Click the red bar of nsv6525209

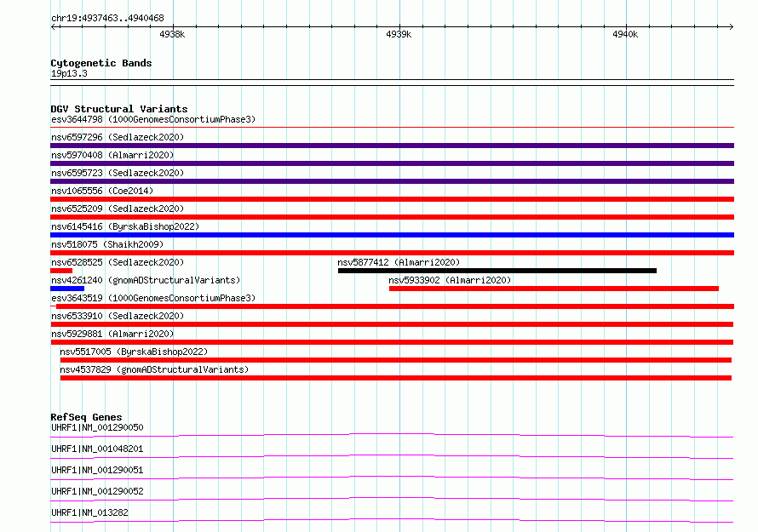pos(392,217)
